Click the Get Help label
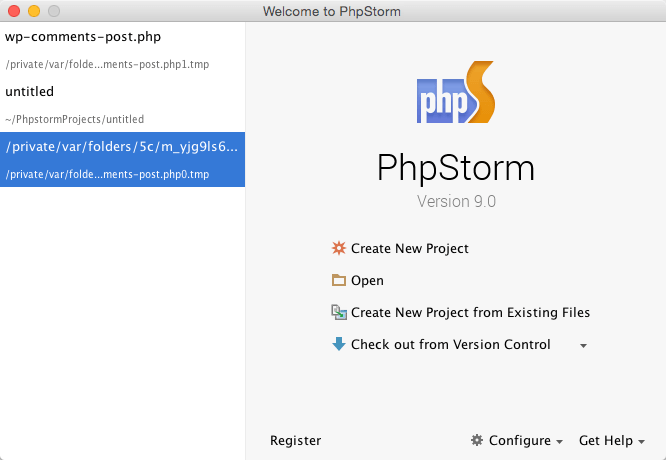The height and width of the screenshot is (460, 666). click(x=606, y=440)
